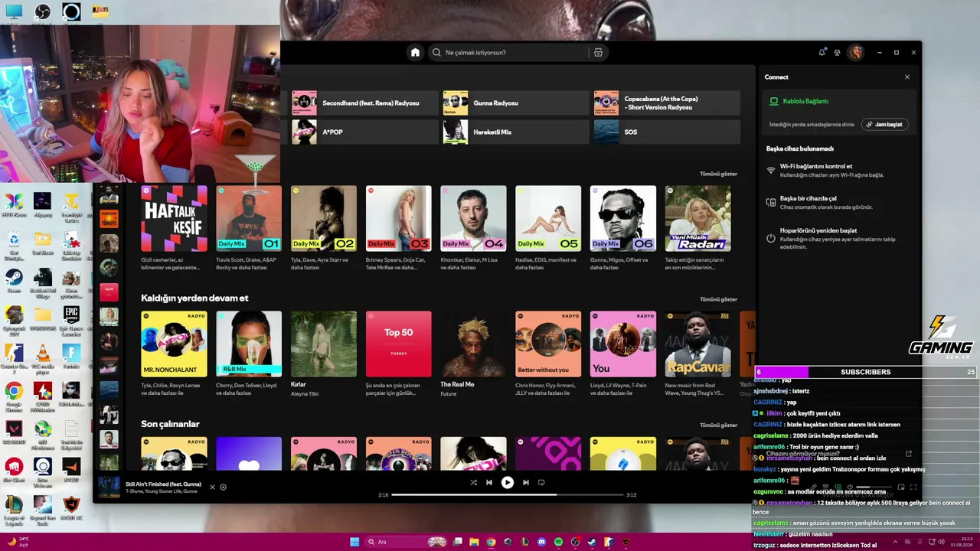Toggle repeat mode
The image size is (980, 551).
541,482
